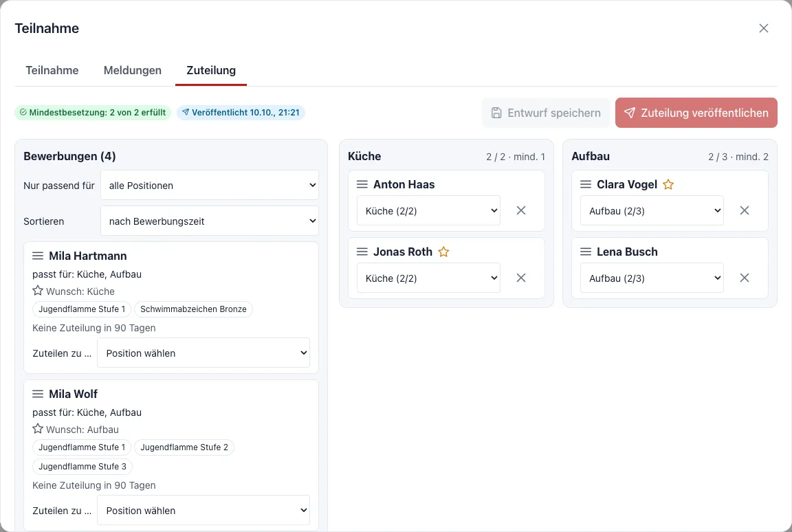Grab the drag handle of Mila Hartmann
The width and height of the screenshot is (792, 532).
point(38,256)
